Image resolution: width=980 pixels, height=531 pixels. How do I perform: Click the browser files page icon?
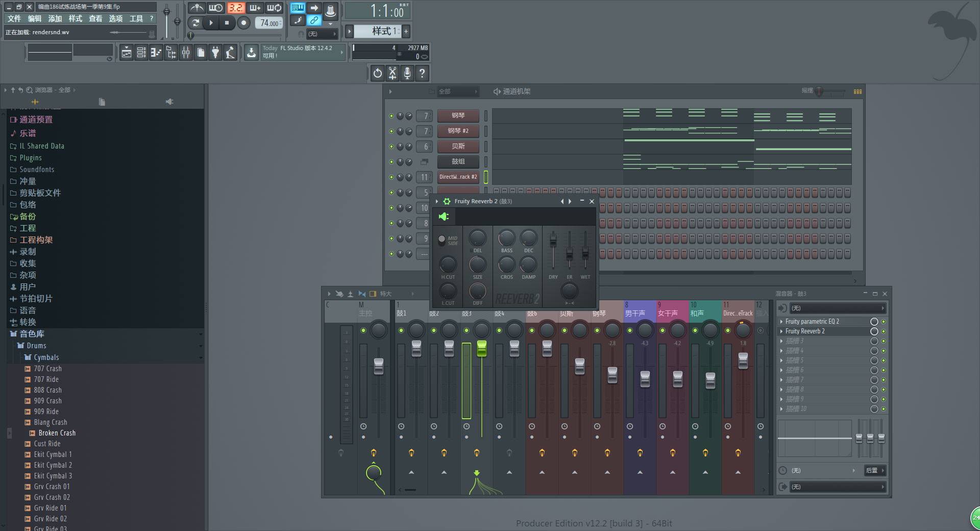pyautogui.click(x=102, y=102)
